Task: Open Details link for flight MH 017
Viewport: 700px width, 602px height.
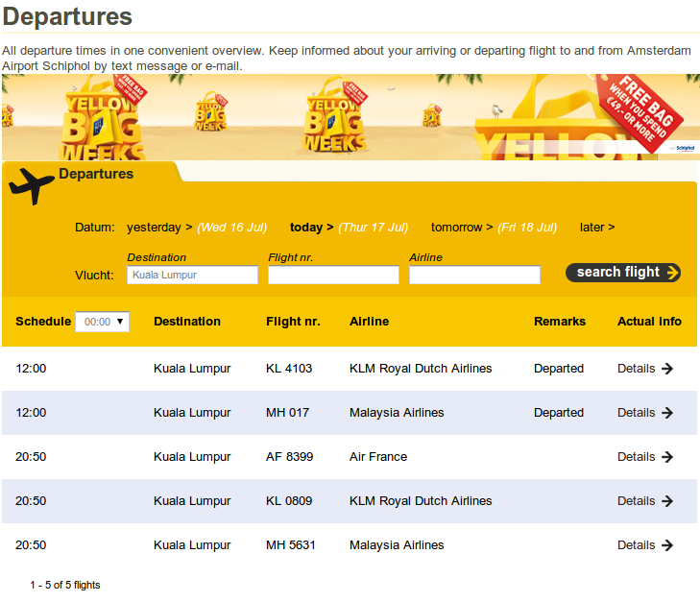Action: coord(637,413)
